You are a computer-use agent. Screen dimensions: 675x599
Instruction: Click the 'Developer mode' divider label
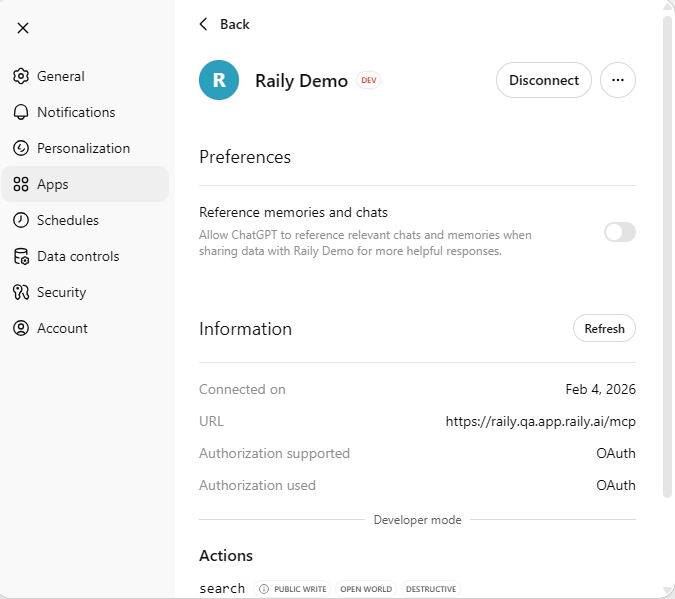418,520
